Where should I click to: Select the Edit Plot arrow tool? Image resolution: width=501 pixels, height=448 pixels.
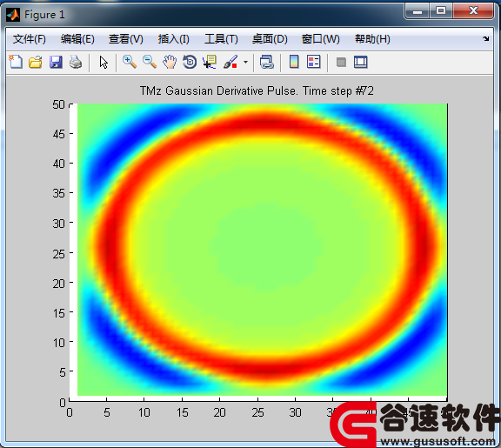[x=104, y=63]
